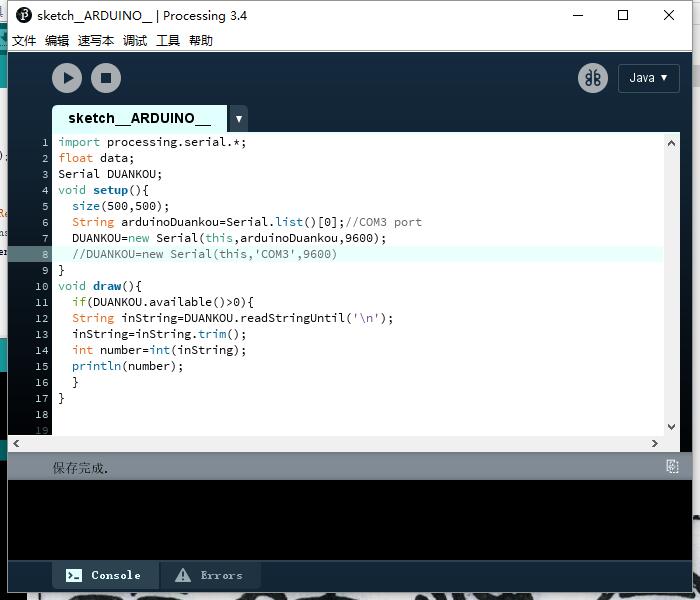The image size is (700, 600).
Task: Click the '//COM3 port' comment
Action: 383,222
